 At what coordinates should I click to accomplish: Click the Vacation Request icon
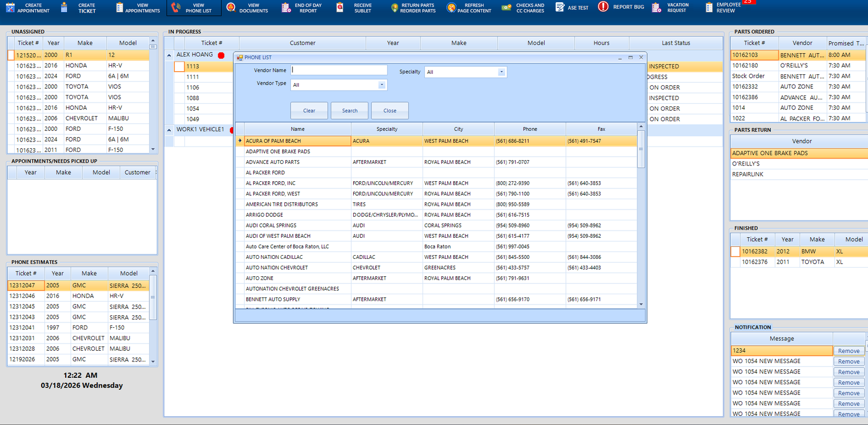click(656, 8)
